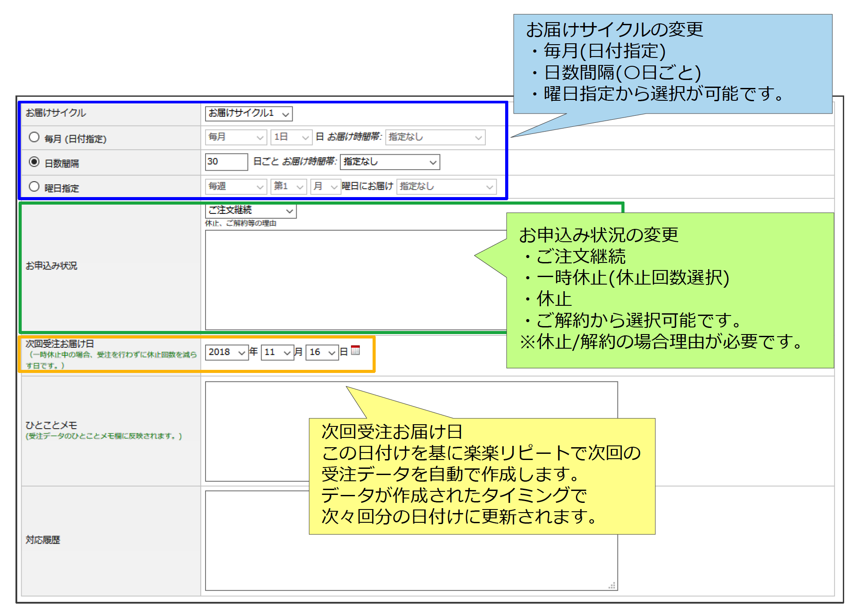Open month 11 dropdown
This screenshot has height=616, width=853.
click(x=277, y=352)
